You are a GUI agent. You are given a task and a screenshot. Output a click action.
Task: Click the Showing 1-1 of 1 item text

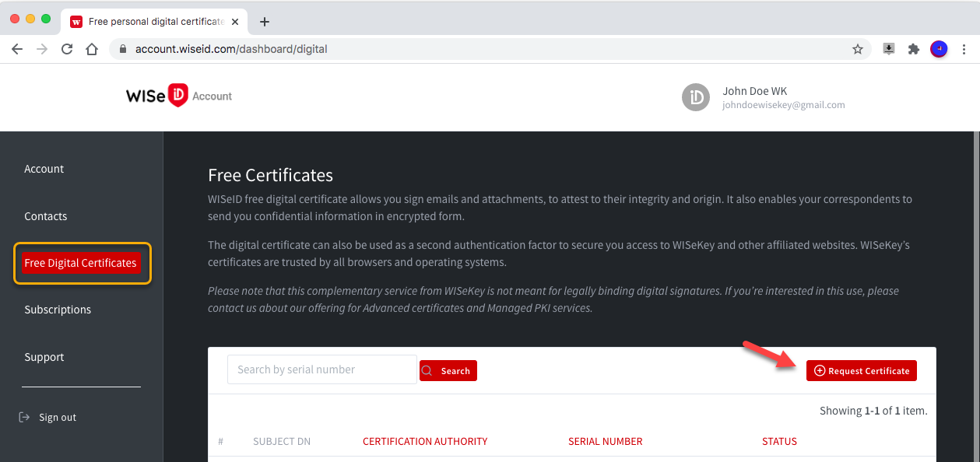(873, 411)
